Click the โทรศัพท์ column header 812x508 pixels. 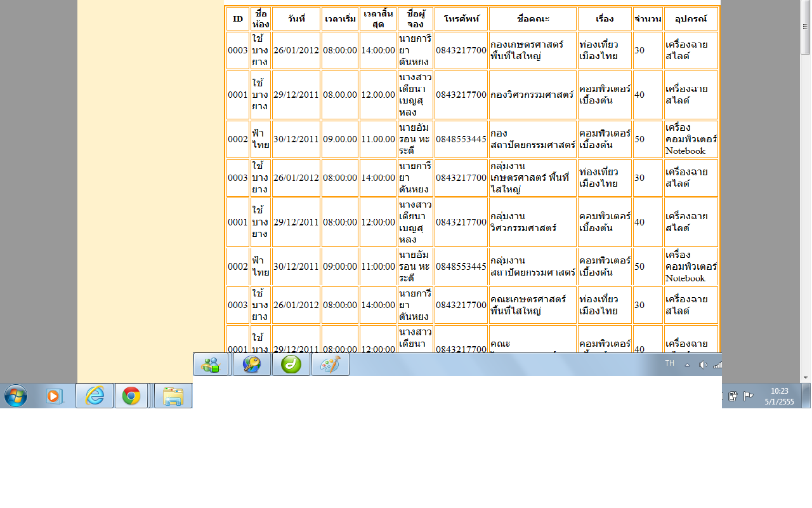click(x=461, y=19)
